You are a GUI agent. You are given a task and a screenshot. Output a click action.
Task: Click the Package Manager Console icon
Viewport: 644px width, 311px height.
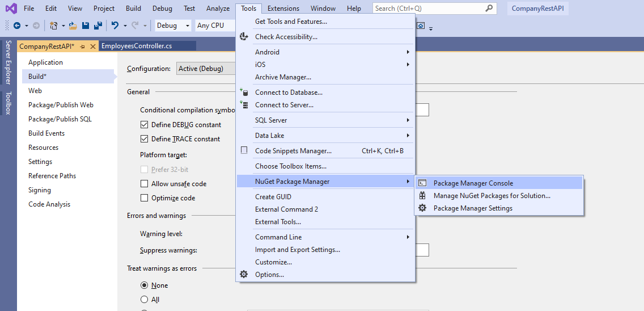tap(423, 183)
